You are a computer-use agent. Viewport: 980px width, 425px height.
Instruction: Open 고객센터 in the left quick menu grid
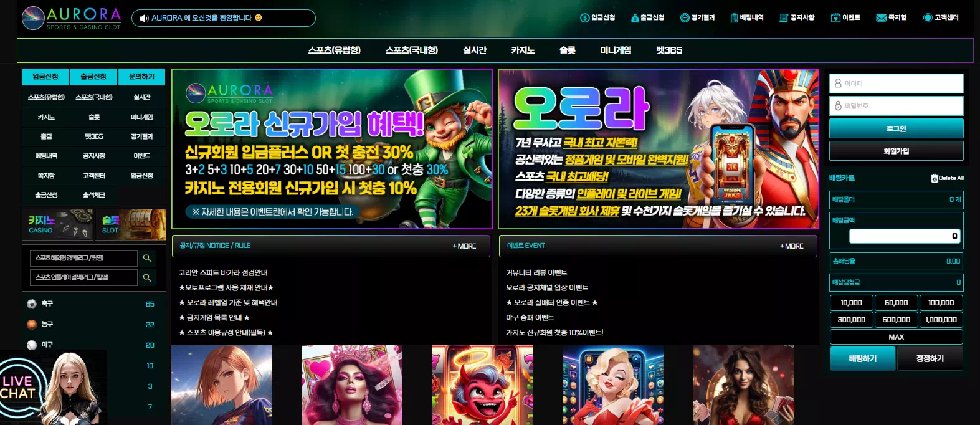tap(94, 176)
